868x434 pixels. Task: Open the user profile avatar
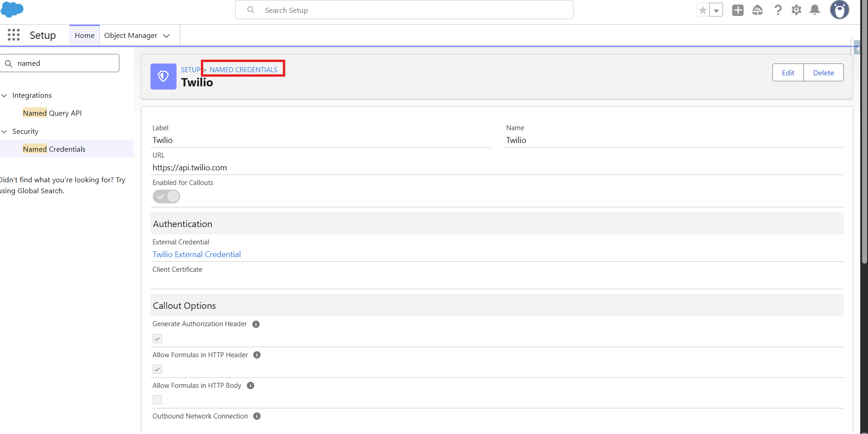(x=840, y=10)
